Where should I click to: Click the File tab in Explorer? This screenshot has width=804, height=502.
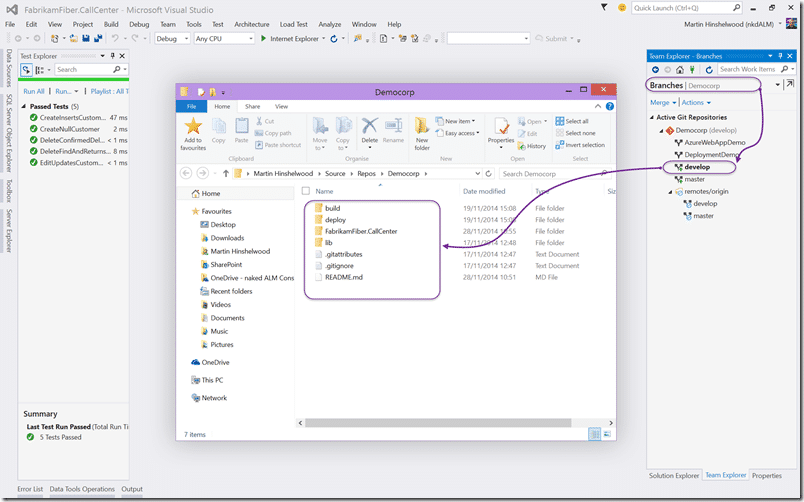point(191,106)
